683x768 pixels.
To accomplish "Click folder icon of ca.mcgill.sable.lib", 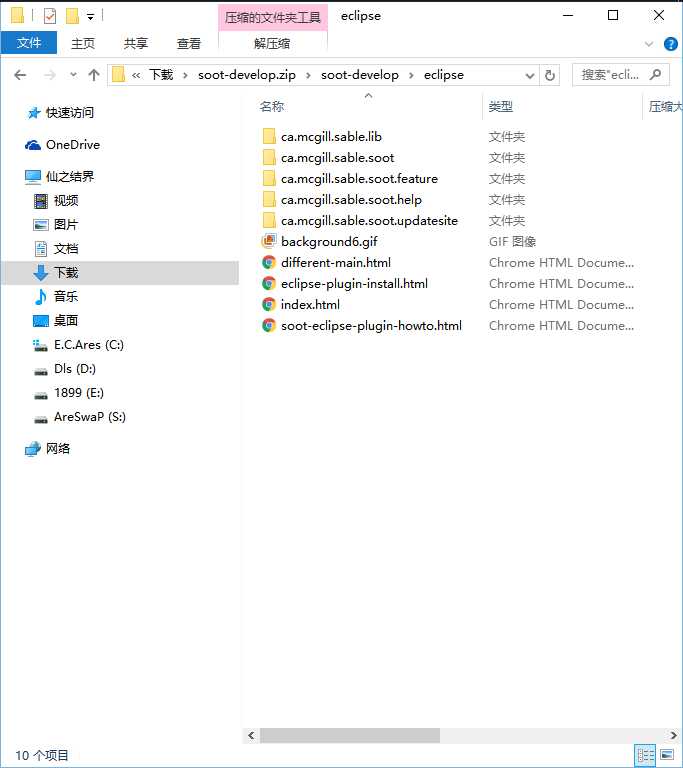I will pyautogui.click(x=269, y=137).
